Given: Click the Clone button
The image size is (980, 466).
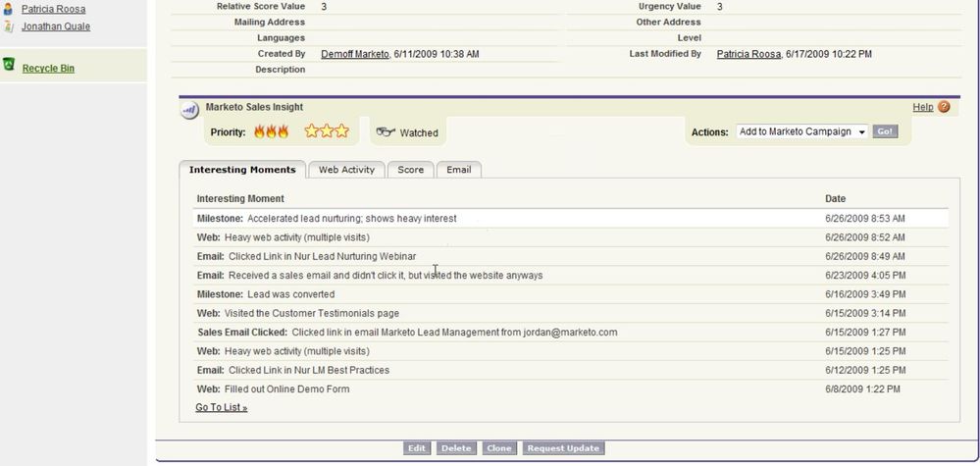Looking at the screenshot, I should tap(499, 448).
